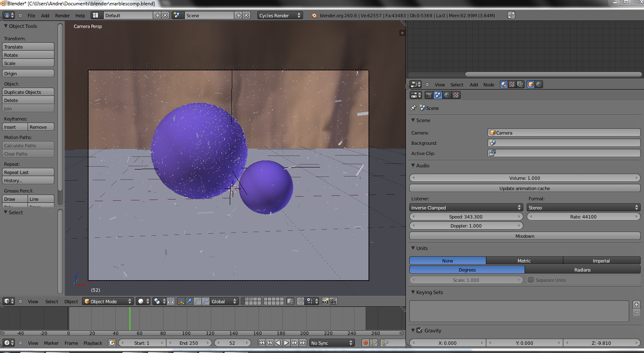Open the Object Mode dropdown
Screen dimensions: 644x353
[108, 302]
